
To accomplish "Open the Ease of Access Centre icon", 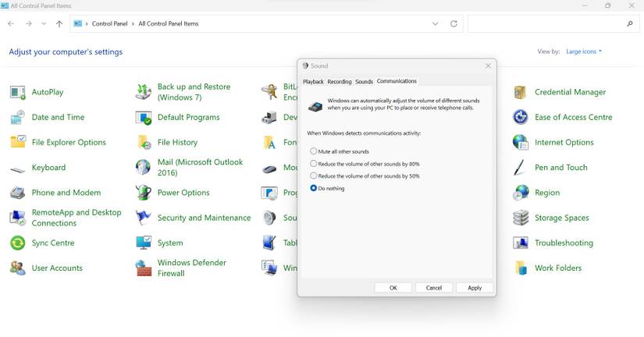I will pos(521,117).
